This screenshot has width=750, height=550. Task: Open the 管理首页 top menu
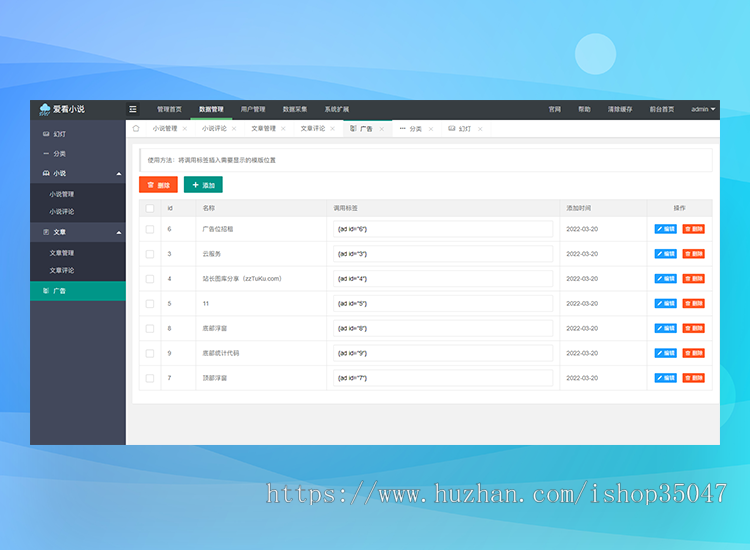click(x=169, y=110)
